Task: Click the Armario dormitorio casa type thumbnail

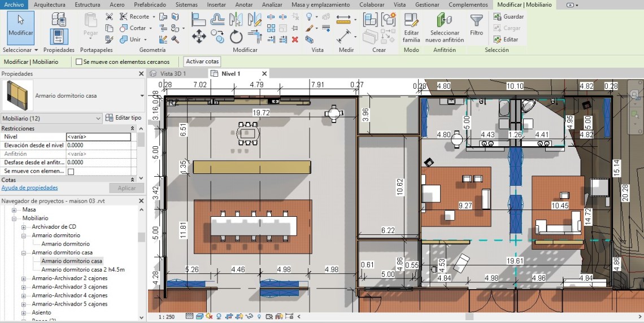Action: 18,95
